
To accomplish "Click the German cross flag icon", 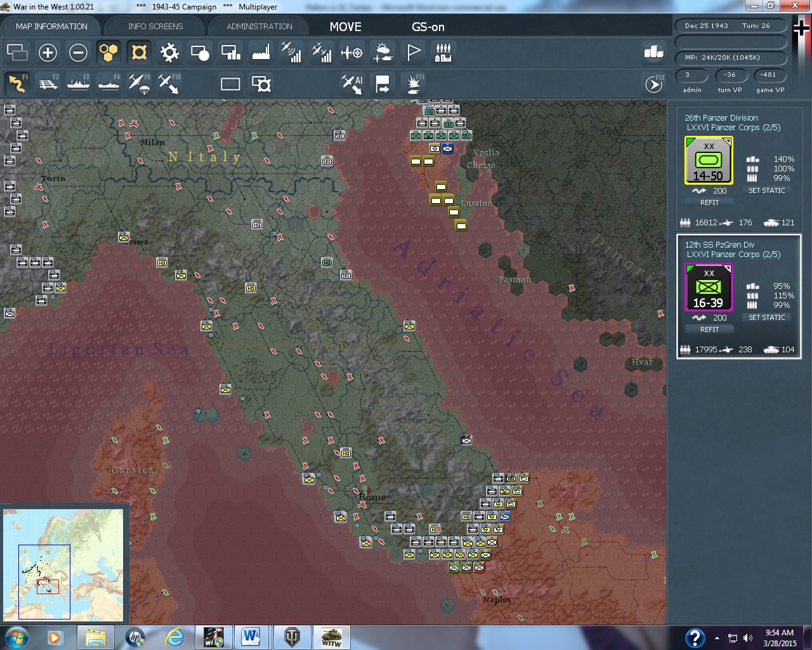I will [x=802, y=28].
